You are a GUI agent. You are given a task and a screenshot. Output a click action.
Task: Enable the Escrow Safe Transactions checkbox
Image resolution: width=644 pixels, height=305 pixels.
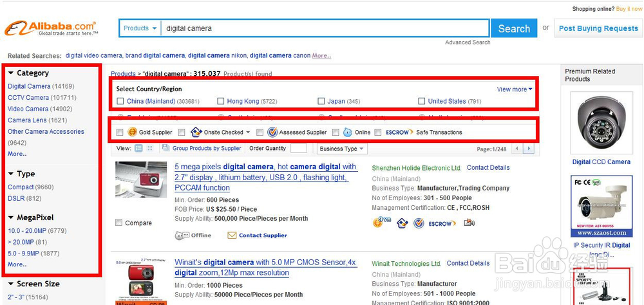(x=378, y=132)
